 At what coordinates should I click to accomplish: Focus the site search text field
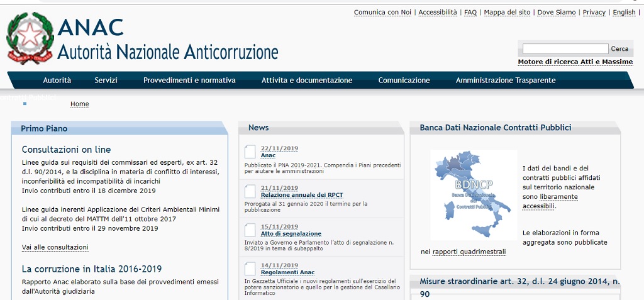pyautogui.click(x=565, y=49)
